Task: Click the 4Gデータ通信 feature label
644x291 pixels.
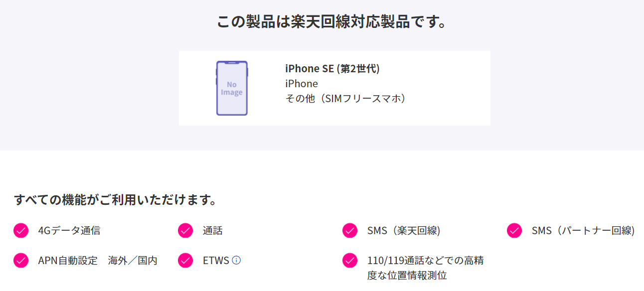Action: (69, 231)
